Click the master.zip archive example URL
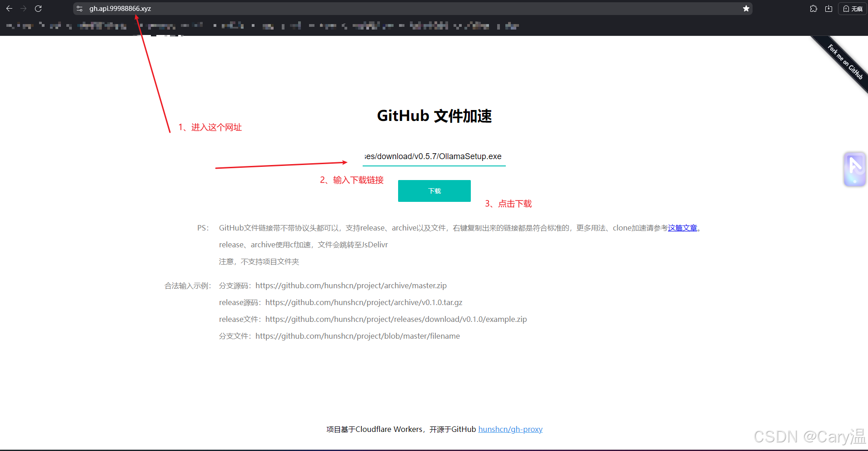 (x=351, y=286)
